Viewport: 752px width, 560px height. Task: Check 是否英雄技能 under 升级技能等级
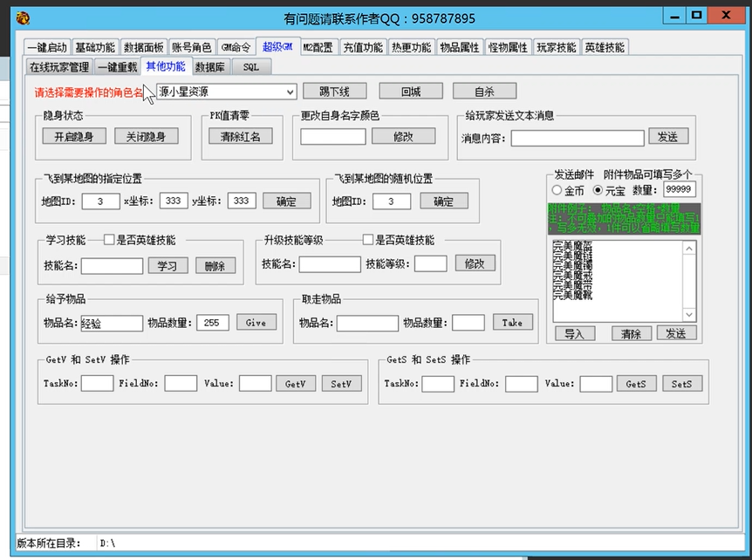(x=367, y=240)
